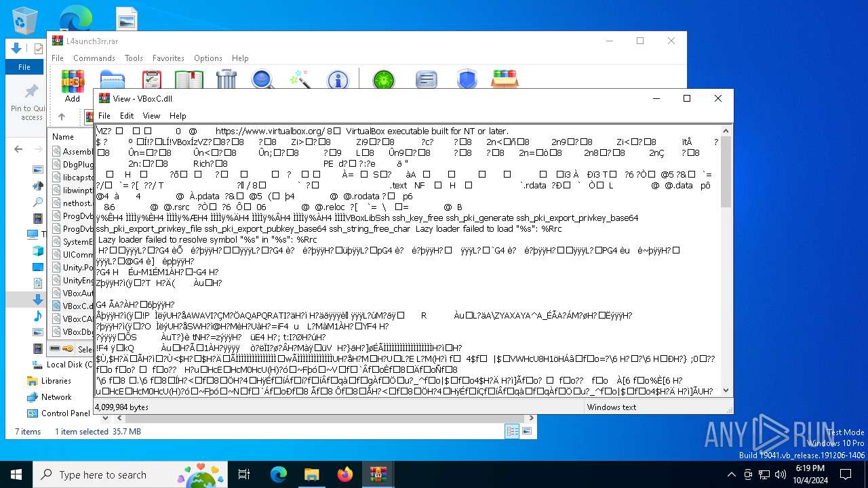Click the taskbar clock showing 6:19 PM
This screenshot has height=488, width=868.
[810, 474]
